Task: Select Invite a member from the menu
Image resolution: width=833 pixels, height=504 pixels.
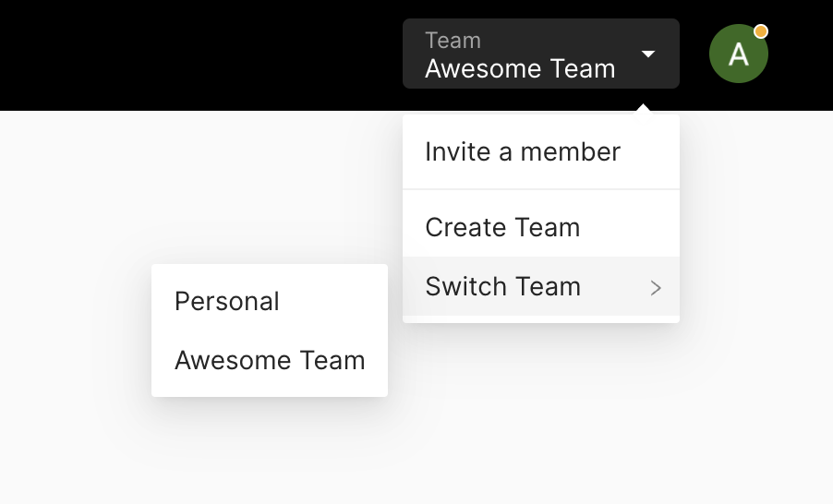Action: pyautogui.click(x=541, y=152)
